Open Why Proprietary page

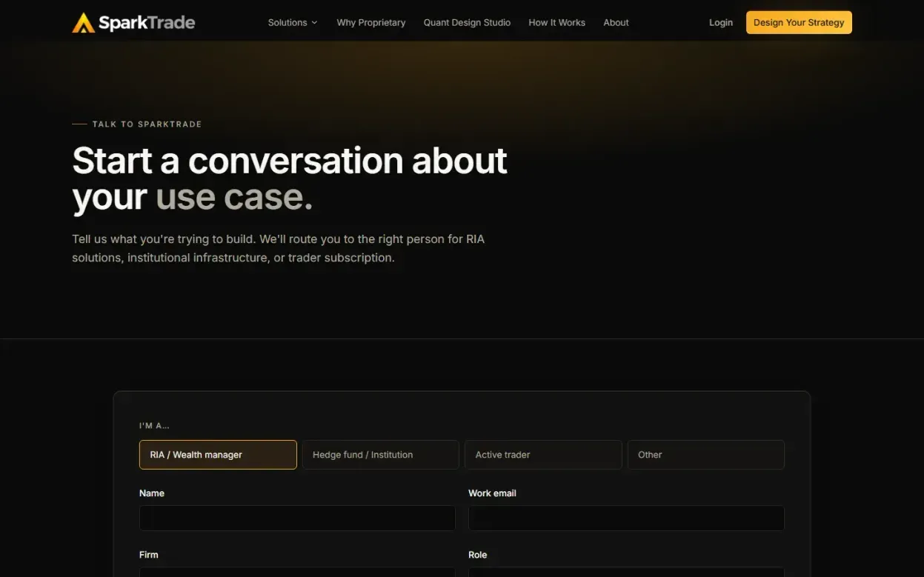click(371, 23)
